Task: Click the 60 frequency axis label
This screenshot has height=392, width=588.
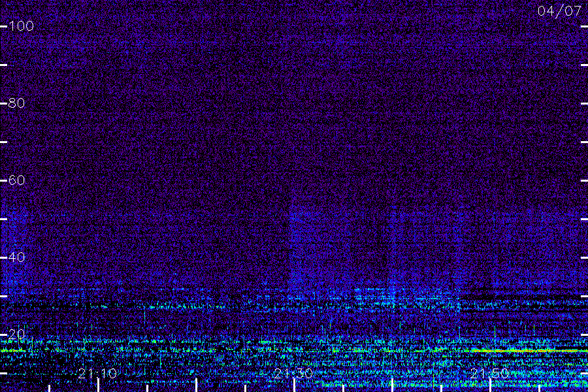Action: tap(16, 180)
